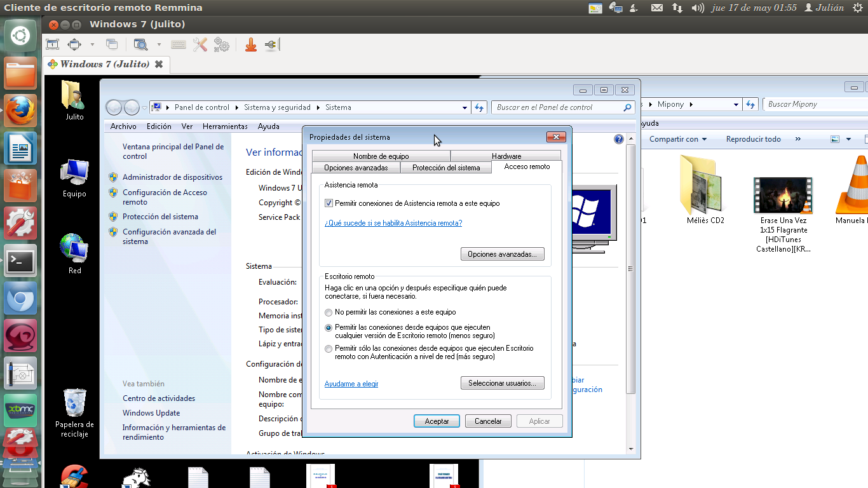Open Julián user menu in top panel

click(x=824, y=8)
